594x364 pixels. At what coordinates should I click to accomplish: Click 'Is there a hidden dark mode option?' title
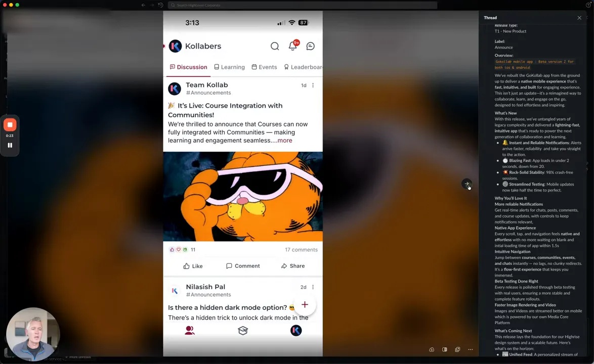tap(227, 307)
